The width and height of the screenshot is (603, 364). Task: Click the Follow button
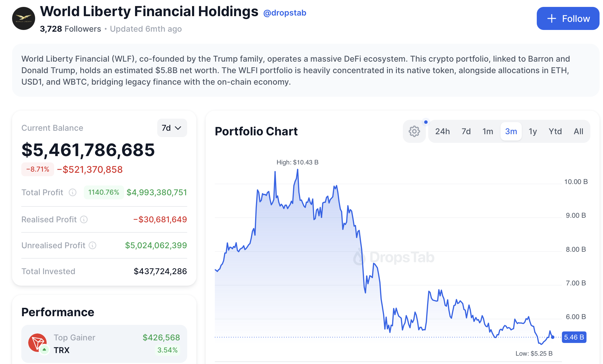[568, 18]
